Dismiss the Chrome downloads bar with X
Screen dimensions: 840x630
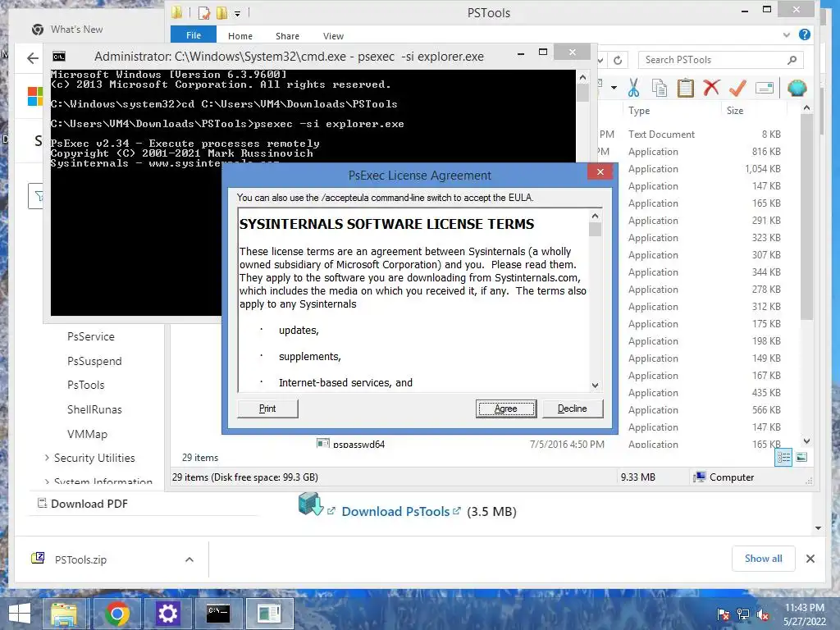[810, 559]
